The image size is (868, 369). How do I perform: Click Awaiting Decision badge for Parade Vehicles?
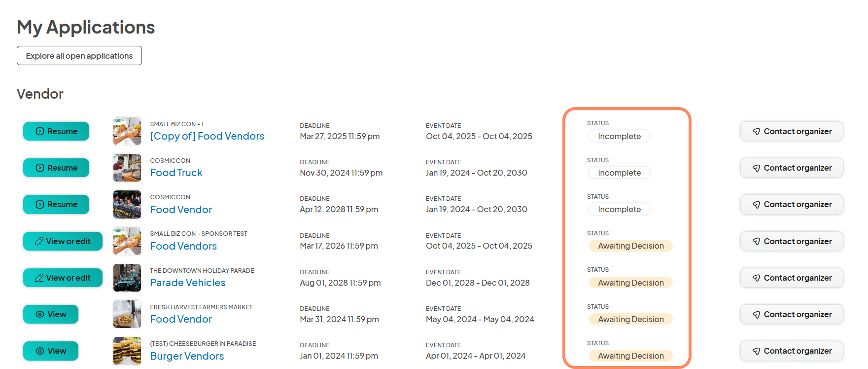(630, 283)
